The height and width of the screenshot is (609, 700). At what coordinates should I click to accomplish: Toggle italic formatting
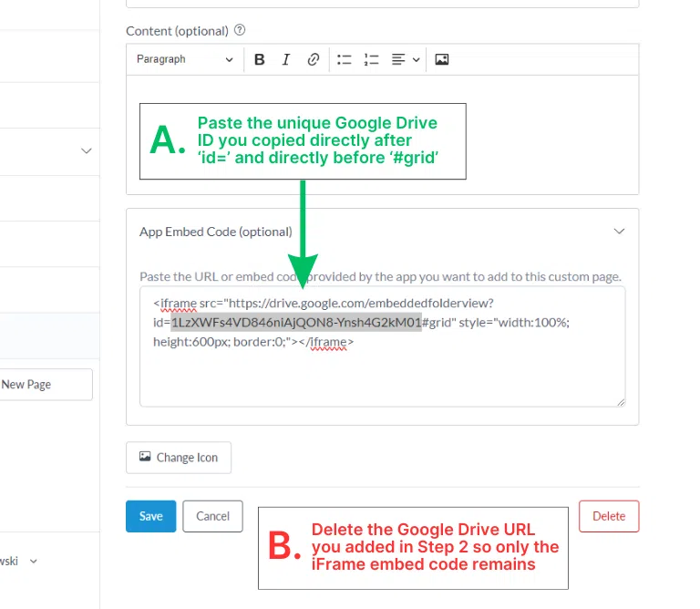pyautogui.click(x=286, y=59)
